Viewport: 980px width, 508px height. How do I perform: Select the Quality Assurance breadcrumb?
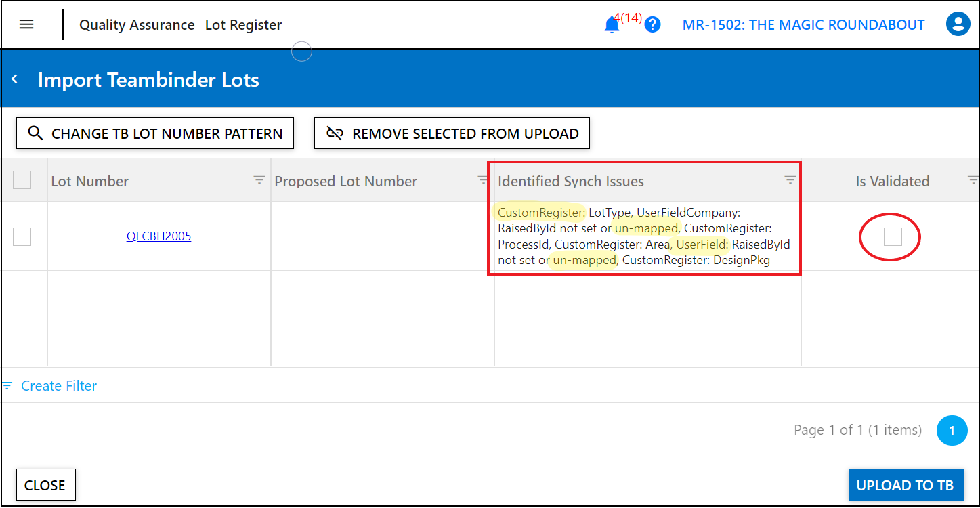(x=137, y=25)
